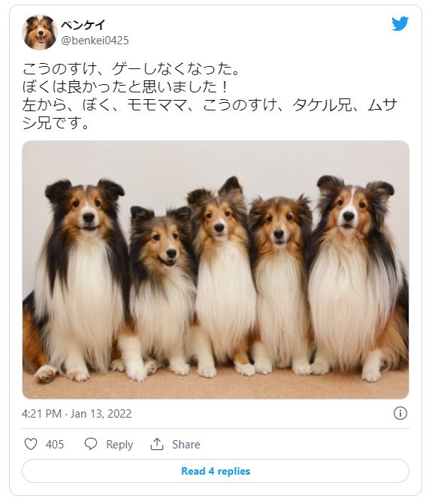Click the speech bubble reply icon
Viewport: 432px width, 504px height.
click(91, 444)
